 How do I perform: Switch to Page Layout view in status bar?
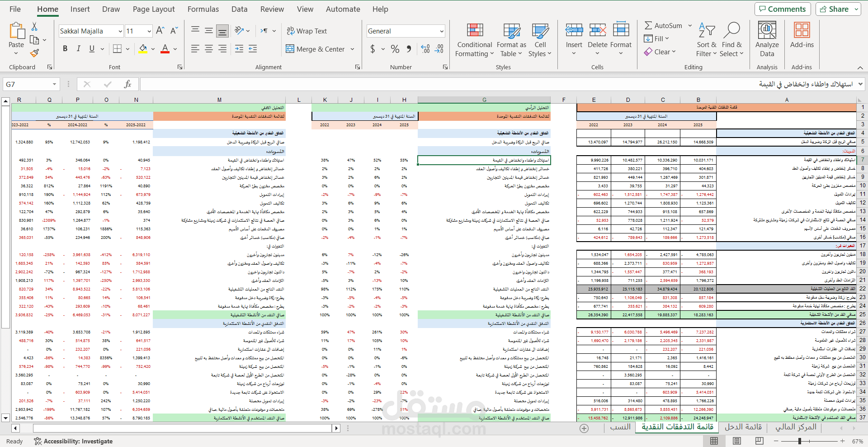tap(737, 441)
